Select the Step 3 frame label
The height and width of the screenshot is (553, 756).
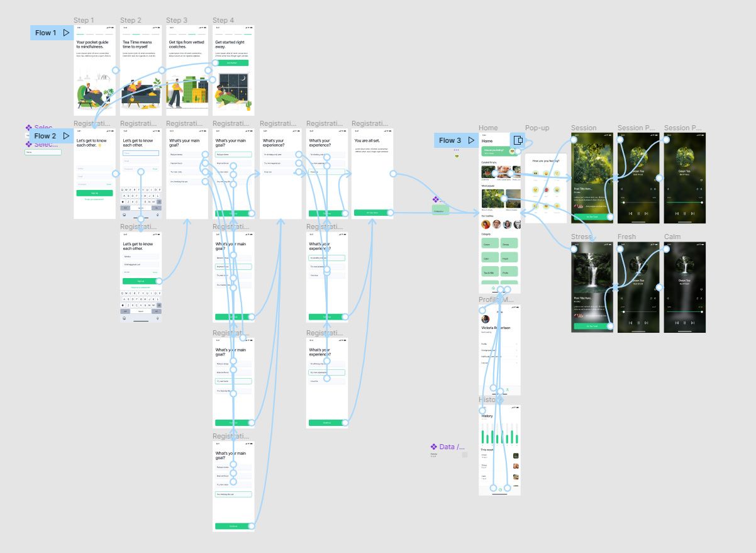pyautogui.click(x=177, y=21)
